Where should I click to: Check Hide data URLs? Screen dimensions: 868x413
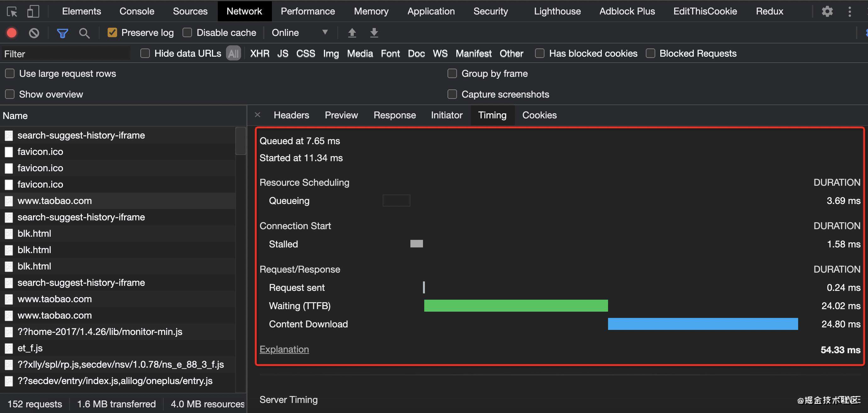[x=145, y=53]
